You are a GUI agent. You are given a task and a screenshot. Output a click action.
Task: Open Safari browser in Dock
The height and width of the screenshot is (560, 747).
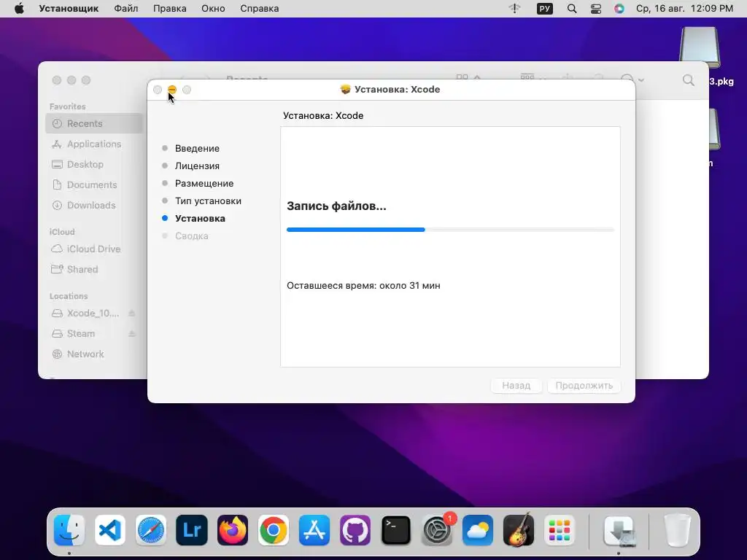click(x=151, y=530)
